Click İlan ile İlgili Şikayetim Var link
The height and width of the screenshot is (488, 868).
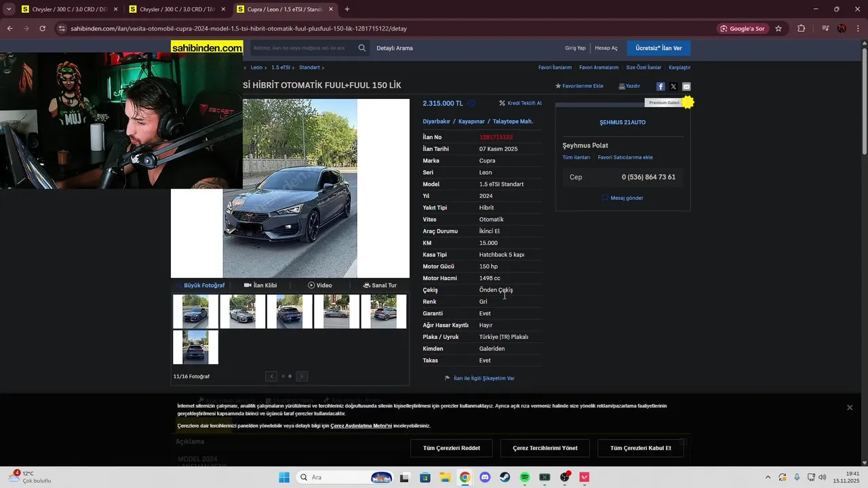[x=479, y=378]
